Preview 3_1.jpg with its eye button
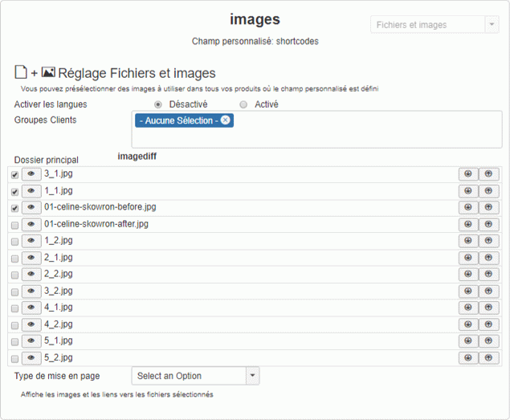The width and height of the screenshot is (510, 420). [31, 174]
